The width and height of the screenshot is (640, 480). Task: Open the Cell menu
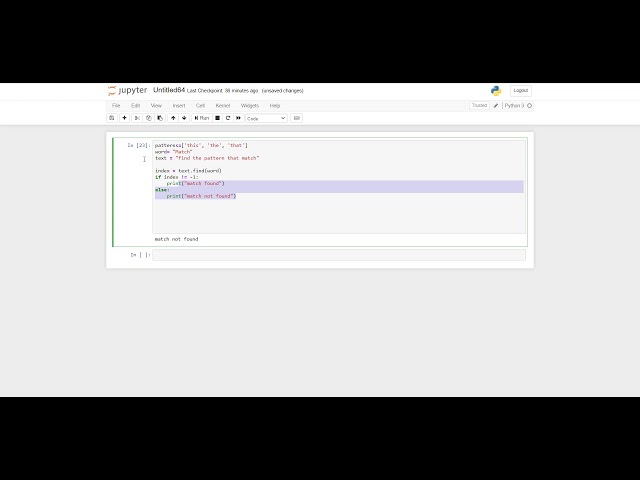pyautogui.click(x=200, y=106)
